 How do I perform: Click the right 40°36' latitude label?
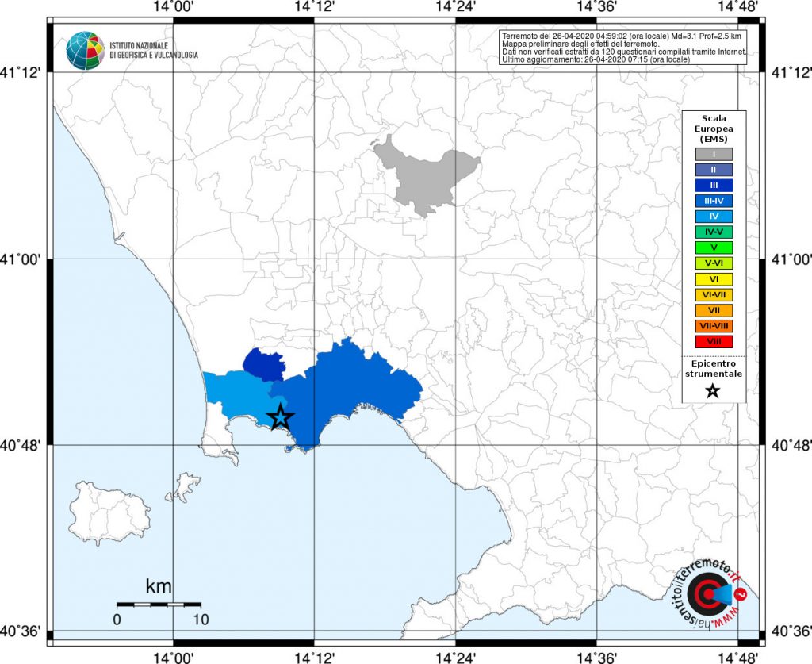click(x=791, y=631)
